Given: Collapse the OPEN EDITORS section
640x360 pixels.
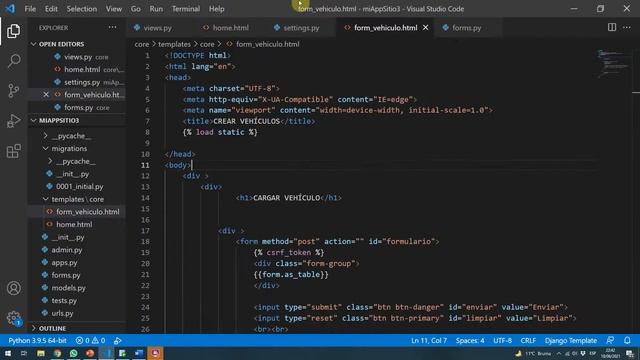Looking at the screenshot, I should [x=61, y=44].
